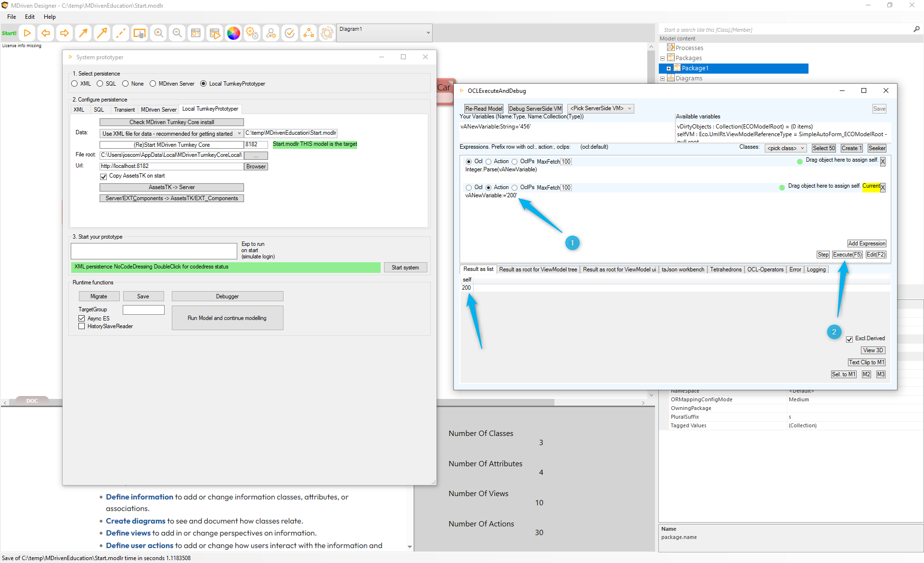Expand the Package1 tree node
Viewport: 924px width, 563px height.
coord(668,68)
